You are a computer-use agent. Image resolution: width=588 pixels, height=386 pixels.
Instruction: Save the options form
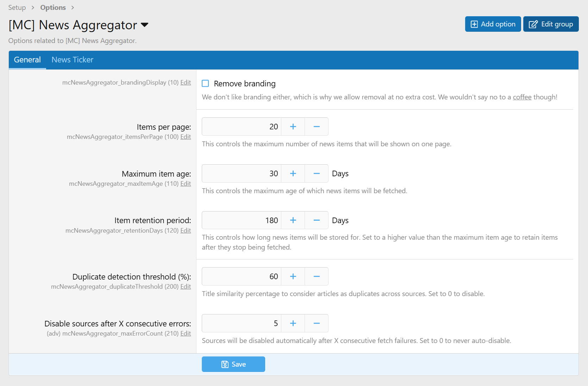[233, 364]
